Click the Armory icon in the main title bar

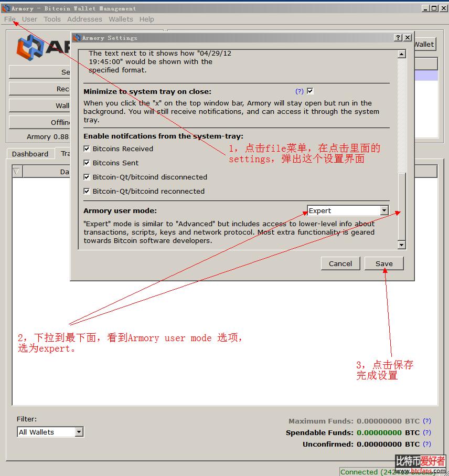[6, 8]
